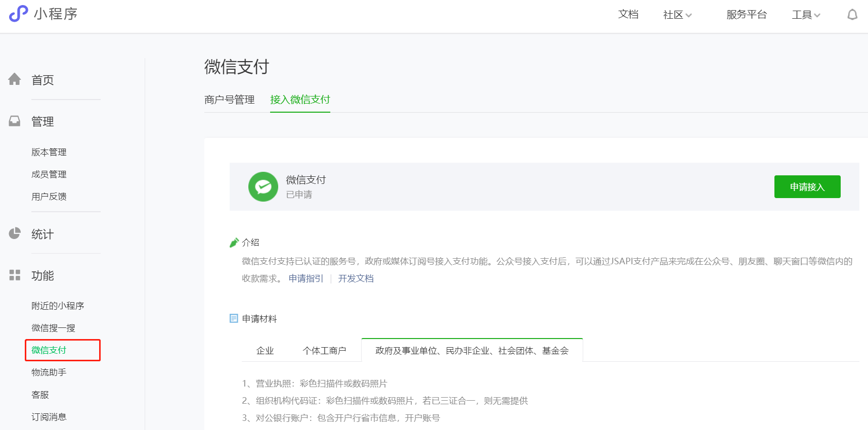This screenshot has width=868, height=430.
Task: Click the line starting '2、组织机构代码证'
Action: pyautogui.click(x=385, y=401)
